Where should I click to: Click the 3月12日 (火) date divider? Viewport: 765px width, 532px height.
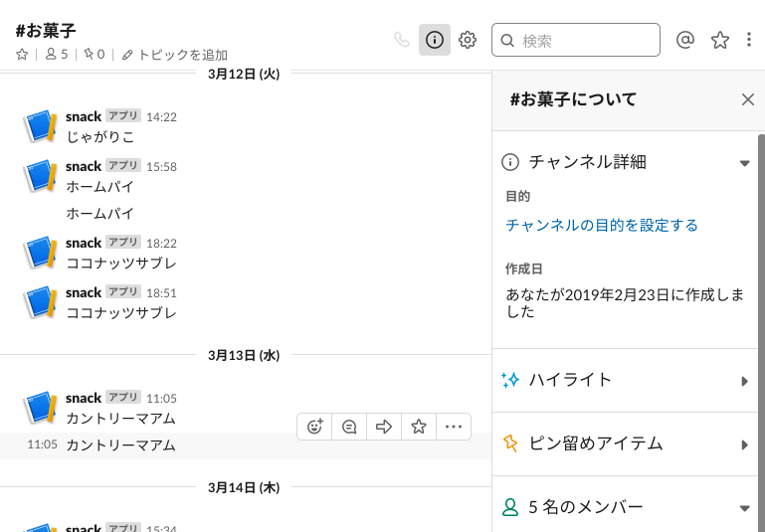(244, 75)
